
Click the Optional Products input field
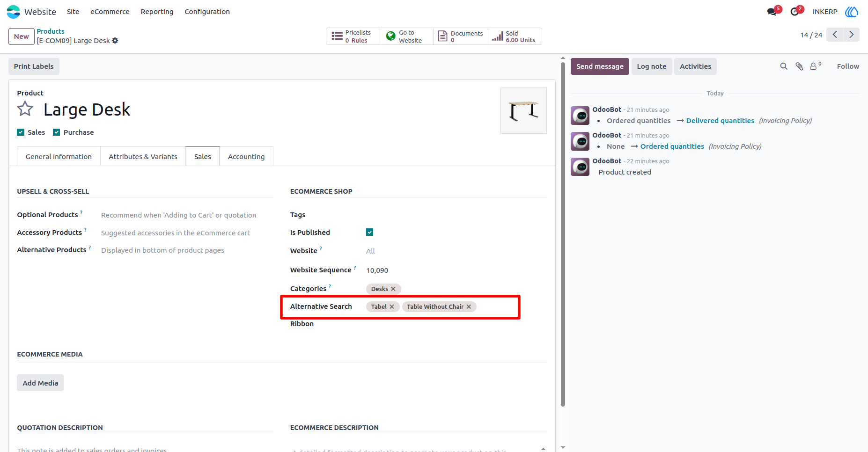click(187, 215)
